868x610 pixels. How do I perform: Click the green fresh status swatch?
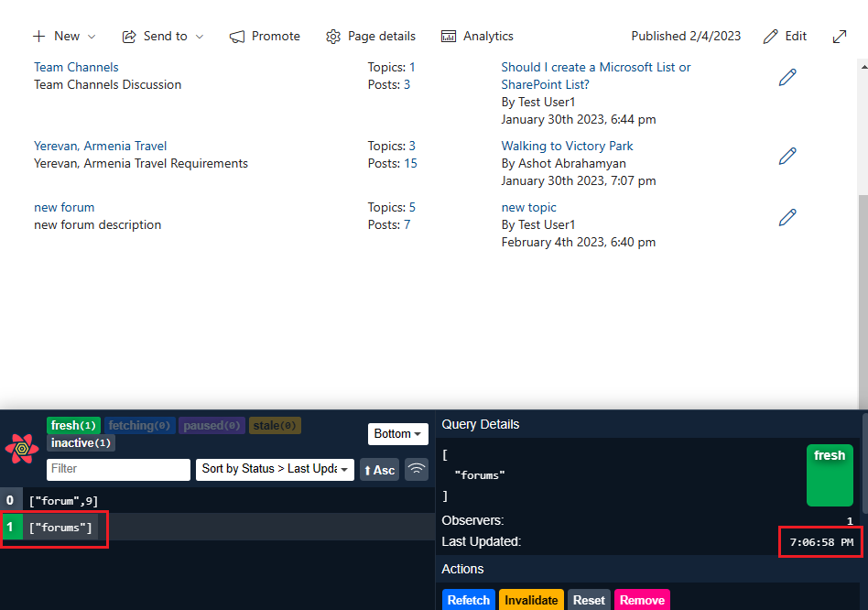830,475
